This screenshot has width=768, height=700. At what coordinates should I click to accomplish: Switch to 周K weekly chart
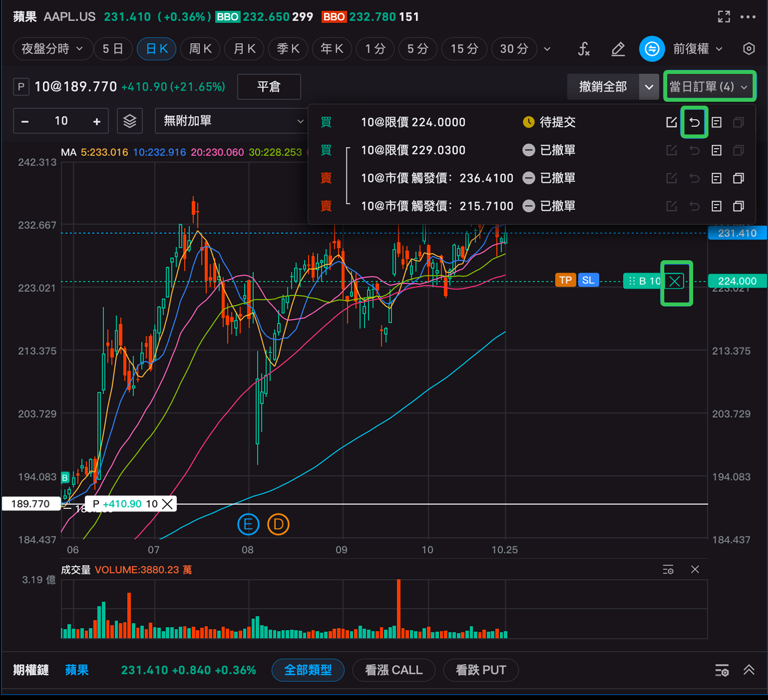coord(200,49)
